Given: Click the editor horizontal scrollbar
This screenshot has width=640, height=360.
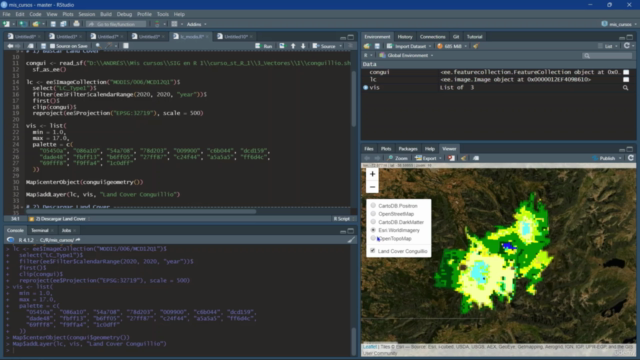Looking at the screenshot, I should 141,211.
